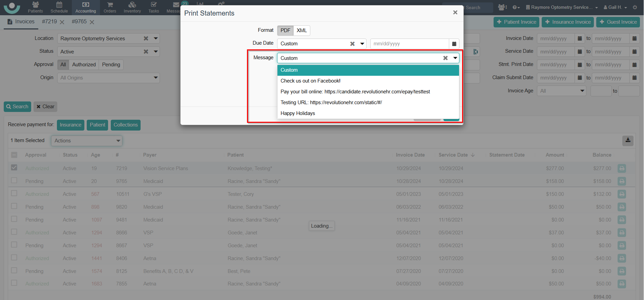Close the #7219 invoice tab
Screen dimensions: 644x300
pos(62,22)
